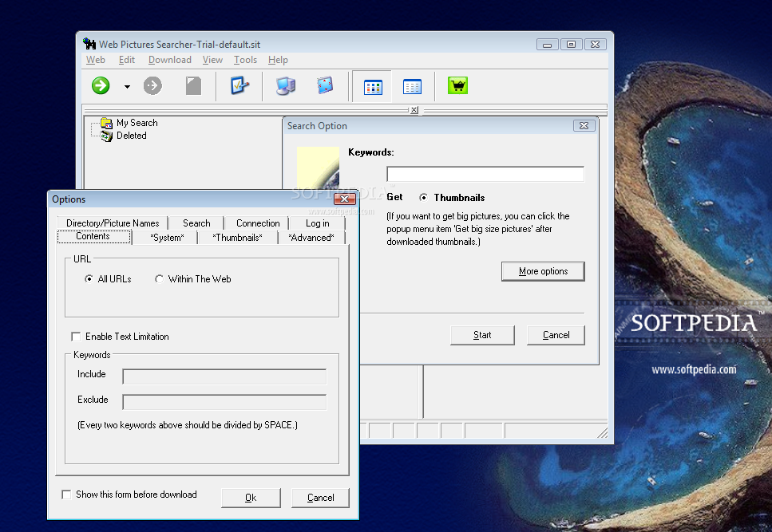Select Within The Web radio button
772x532 pixels.
click(159, 279)
